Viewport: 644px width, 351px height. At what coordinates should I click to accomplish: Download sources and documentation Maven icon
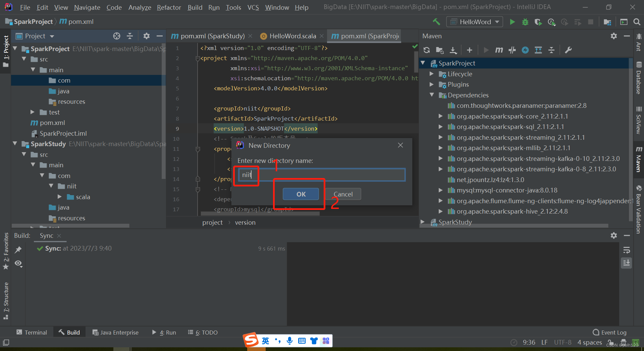tap(453, 50)
